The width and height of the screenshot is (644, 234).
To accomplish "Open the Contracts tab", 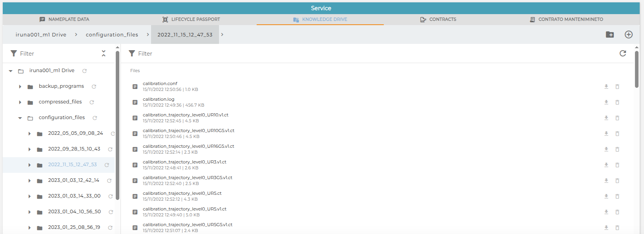I will point(438,19).
